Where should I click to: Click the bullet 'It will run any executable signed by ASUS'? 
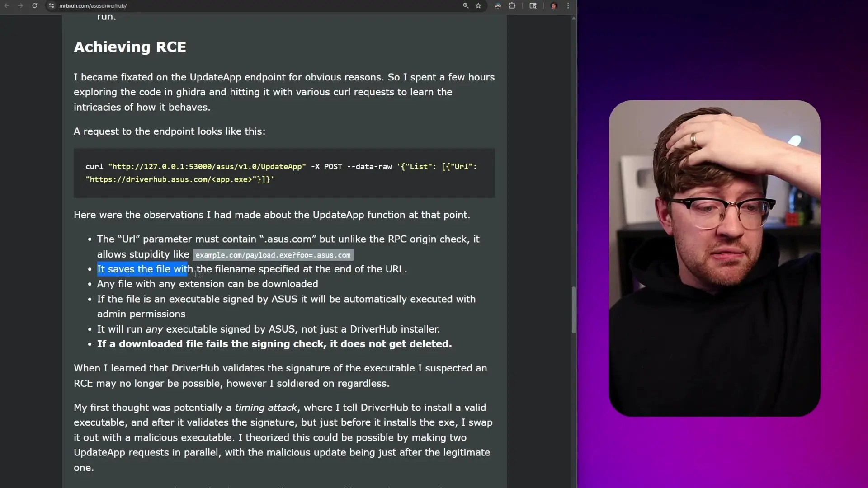tap(269, 329)
